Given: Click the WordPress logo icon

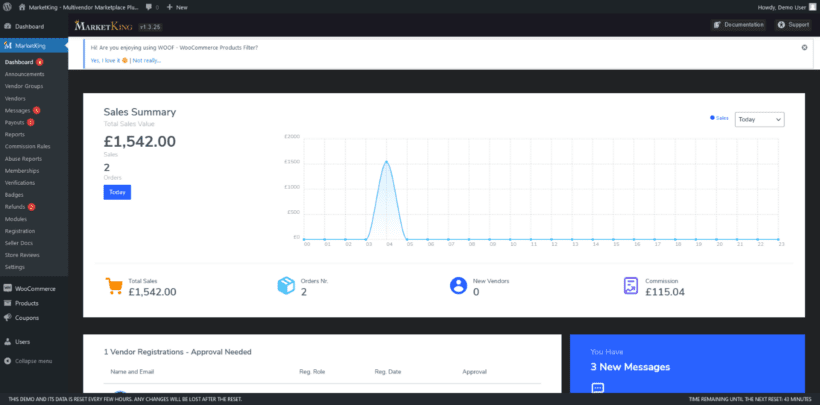Looking at the screenshot, I should click(x=8, y=7).
